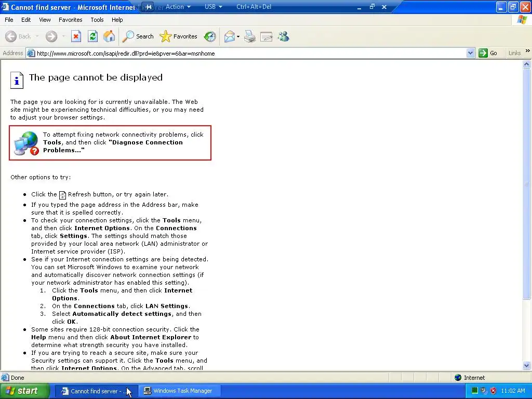Viewport: 532px width, 399px height.
Task: Open the Windows start button
Action: click(24, 391)
